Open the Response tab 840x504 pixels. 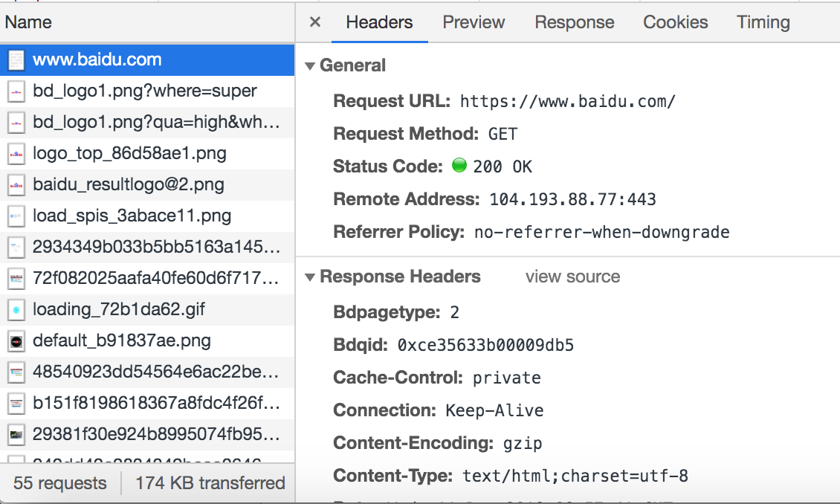tap(575, 22)
